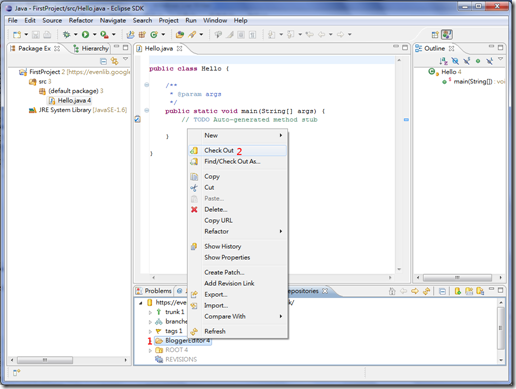Click the Open Perspective icon
Image resolution: width=516 pixels, height=389 pixels.
(x=435, y=35)
